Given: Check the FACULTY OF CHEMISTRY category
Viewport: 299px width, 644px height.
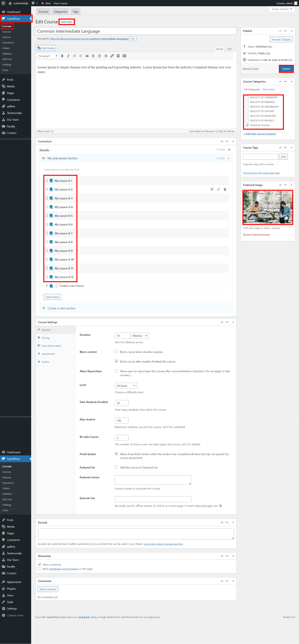Looking at the screenshot, I should [x=247, y=97].
